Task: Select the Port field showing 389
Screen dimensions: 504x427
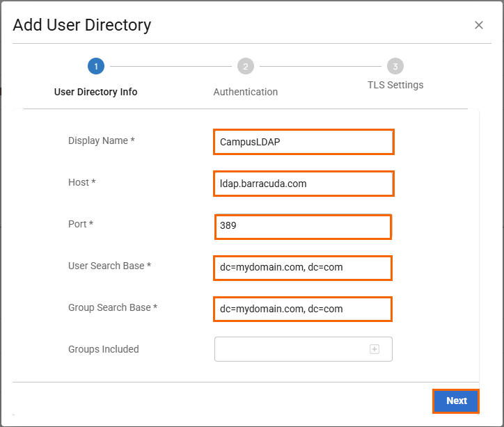Action: point(303,226)
